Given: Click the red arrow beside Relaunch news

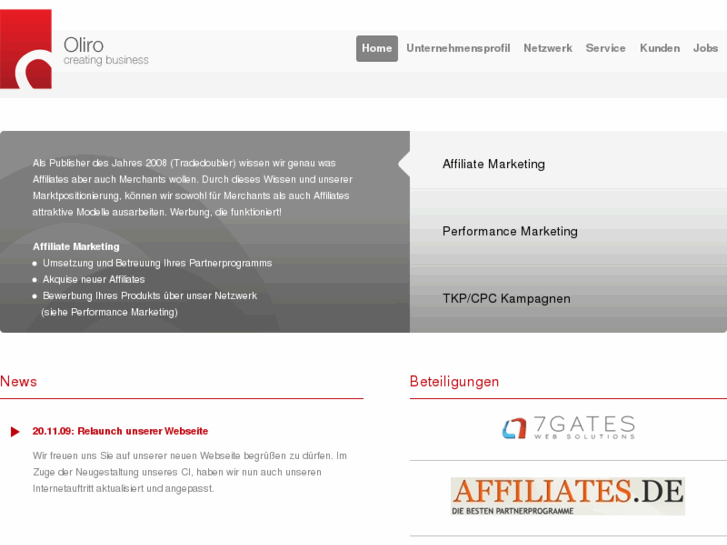Looking at the screenshot, I should pos(15,432).
